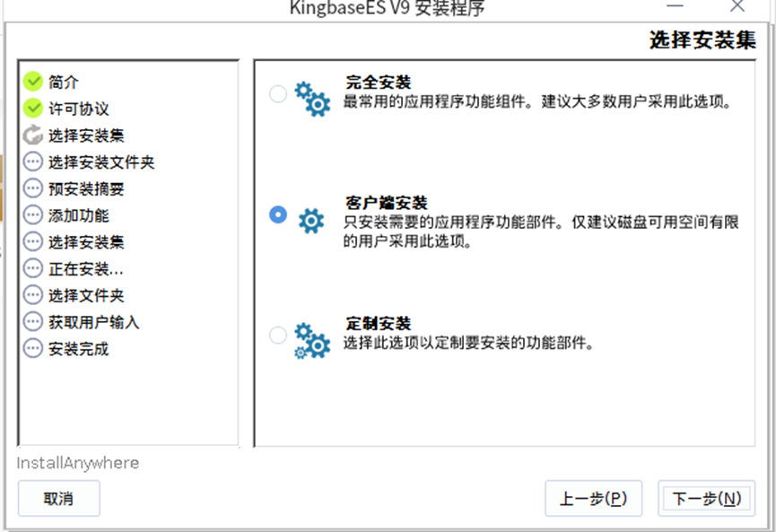Viewport: 776px width, 532px height.
Task: Click the custom install gears icon
Action: coord(312,341)
